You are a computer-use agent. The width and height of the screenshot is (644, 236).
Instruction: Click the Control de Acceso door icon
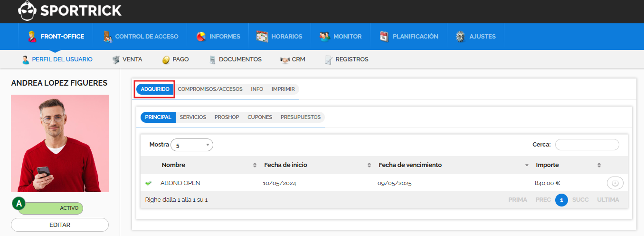click(108, 36)
